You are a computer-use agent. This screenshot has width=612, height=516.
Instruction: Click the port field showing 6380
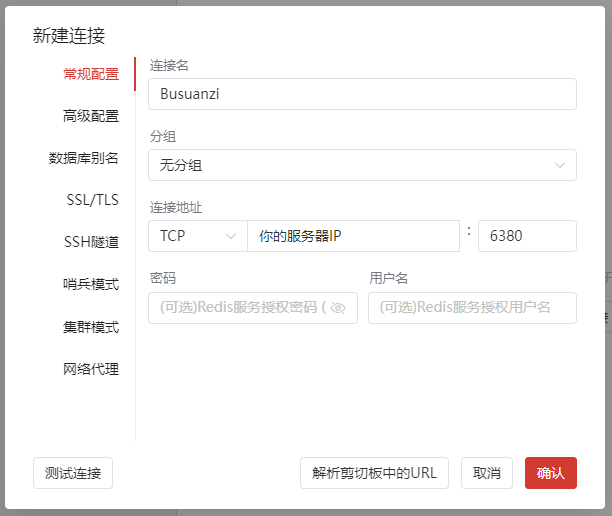pos(527,236)
